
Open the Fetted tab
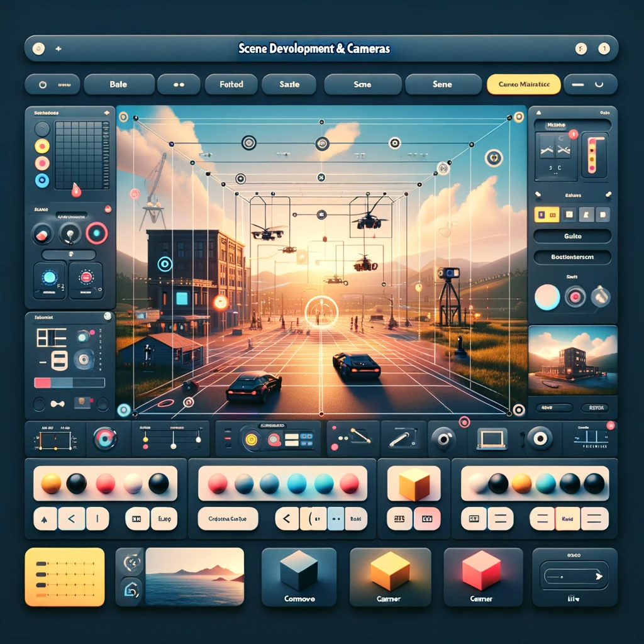231,84
